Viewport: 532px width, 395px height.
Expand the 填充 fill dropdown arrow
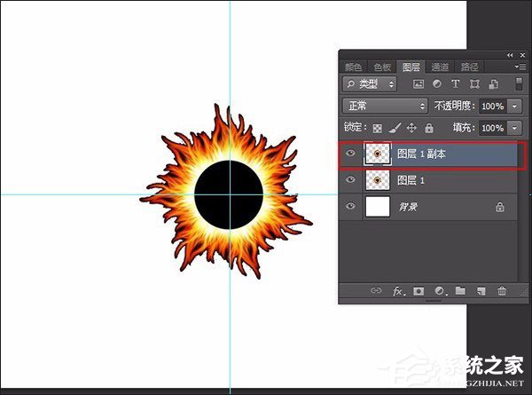pyautogui.click(x=516, y=128)
